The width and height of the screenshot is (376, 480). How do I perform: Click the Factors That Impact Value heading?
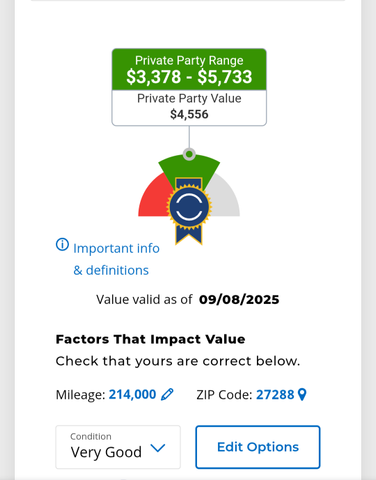(150, 339)
